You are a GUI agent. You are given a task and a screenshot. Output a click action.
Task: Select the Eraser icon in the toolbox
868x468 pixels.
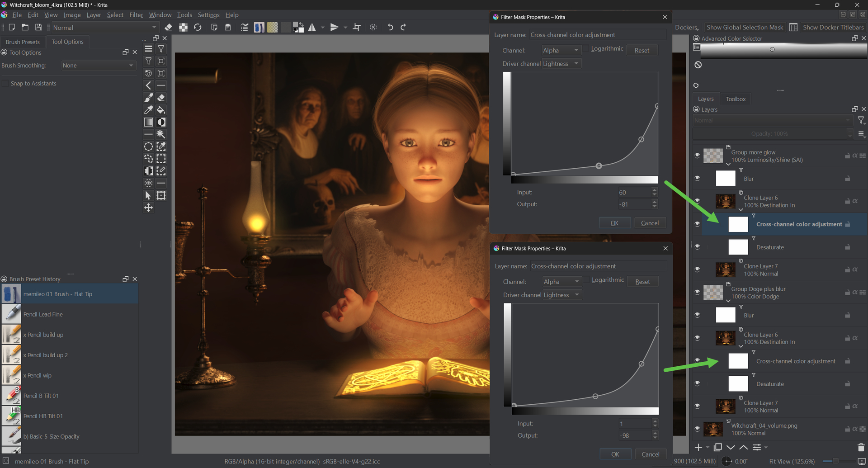[x=161, y=98]
